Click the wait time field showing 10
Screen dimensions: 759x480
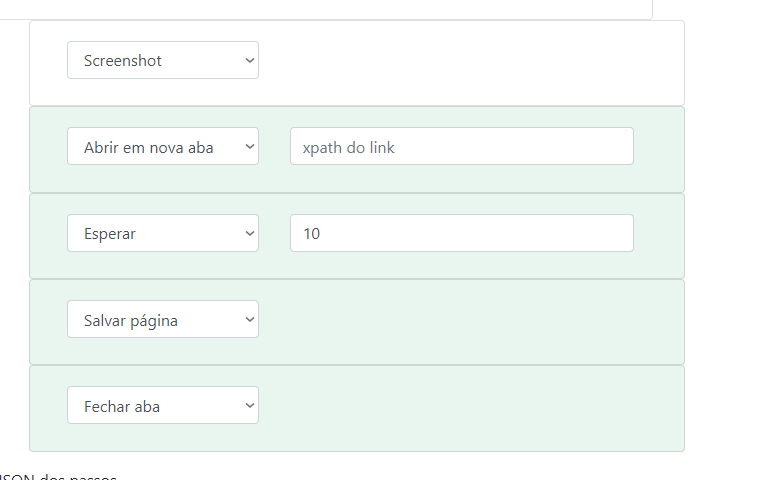tap(461, 233)
